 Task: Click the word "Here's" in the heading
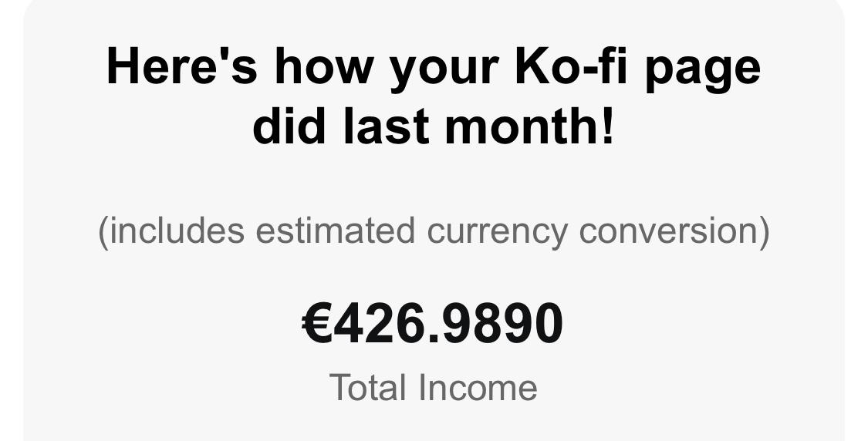tap(181, 66)
